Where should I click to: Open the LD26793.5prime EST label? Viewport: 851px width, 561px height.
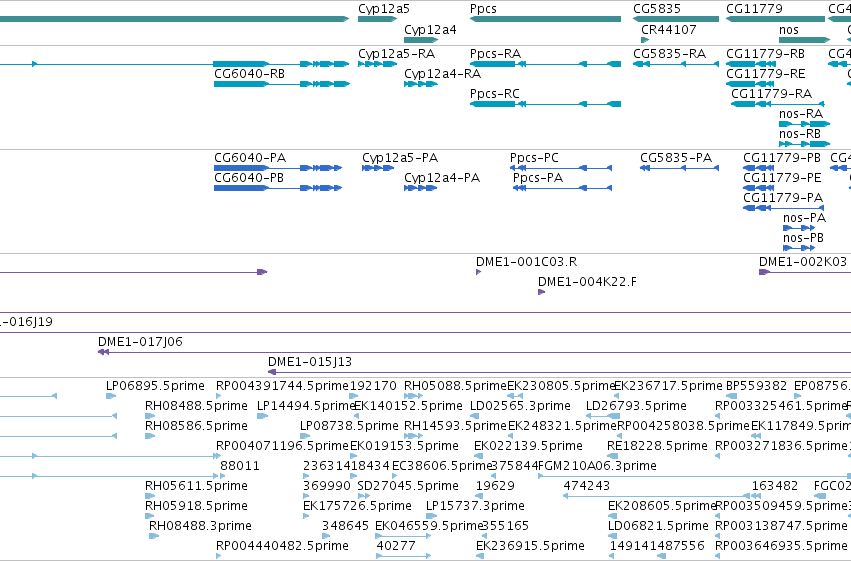tap(636, 406)
